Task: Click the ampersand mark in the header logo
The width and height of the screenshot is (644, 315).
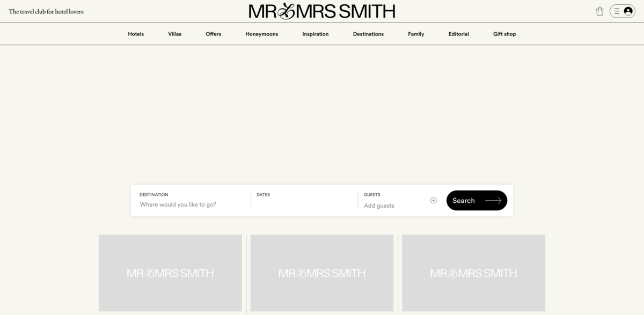Action: click(288, 10)
